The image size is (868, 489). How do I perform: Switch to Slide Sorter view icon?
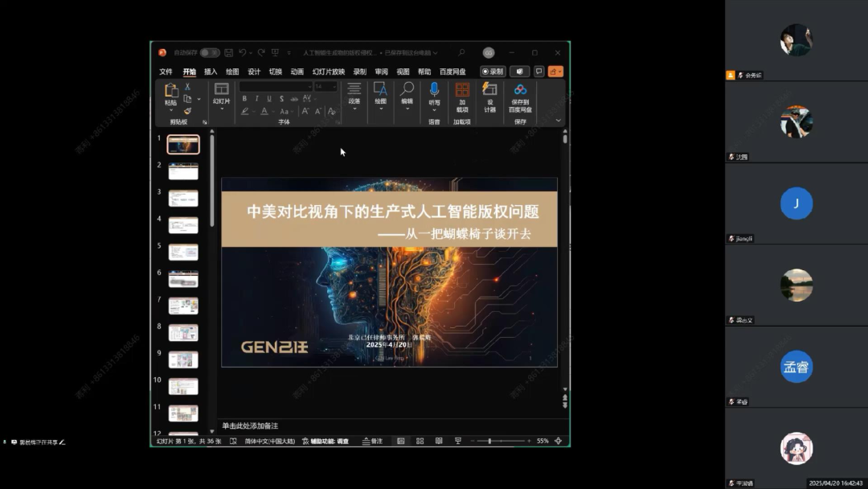[420, 441]
